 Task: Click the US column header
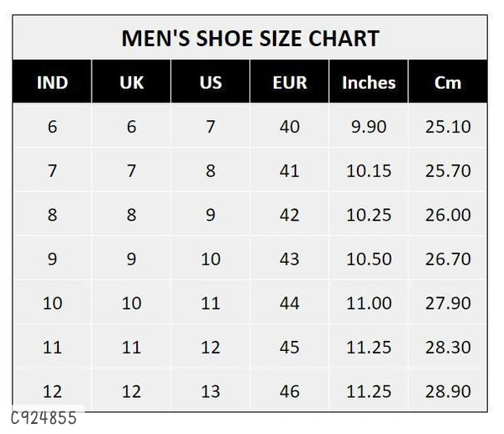click(x=210, y=83)
